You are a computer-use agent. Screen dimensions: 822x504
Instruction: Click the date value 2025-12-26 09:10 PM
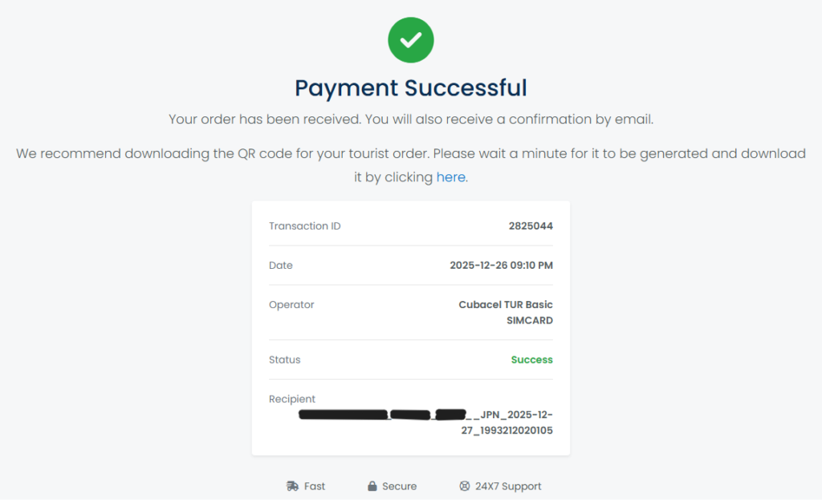501,266
